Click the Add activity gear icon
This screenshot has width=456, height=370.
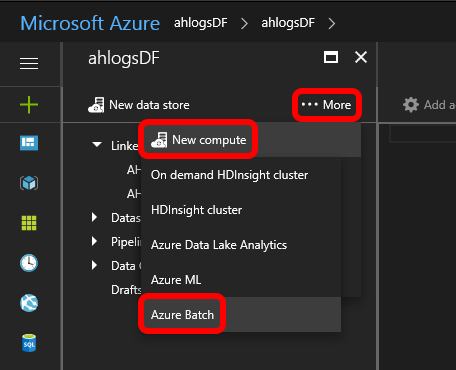tap(411, 105)
